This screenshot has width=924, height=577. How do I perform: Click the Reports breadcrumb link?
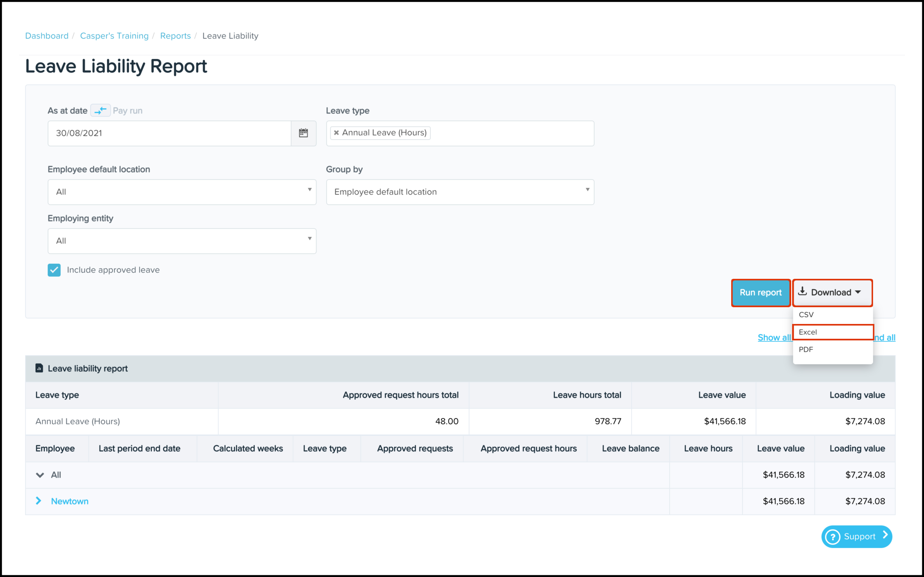click(x=175, y=36)
